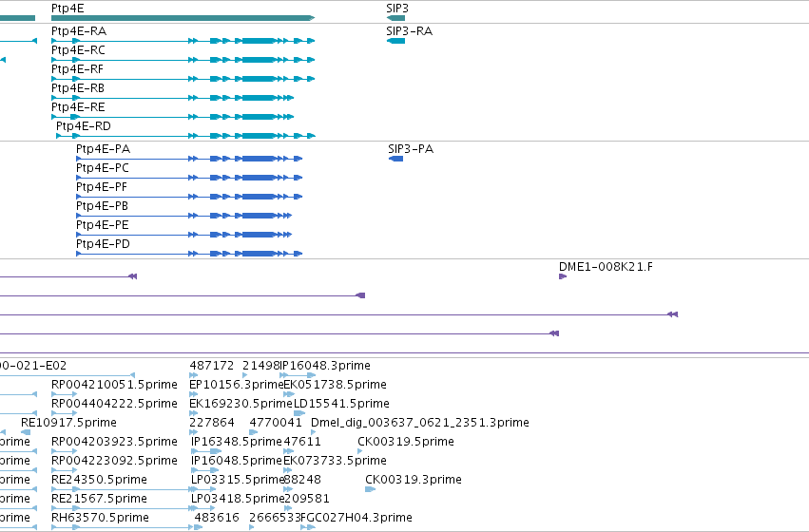Select EST RP004210051.5prime

click(114, 385)
